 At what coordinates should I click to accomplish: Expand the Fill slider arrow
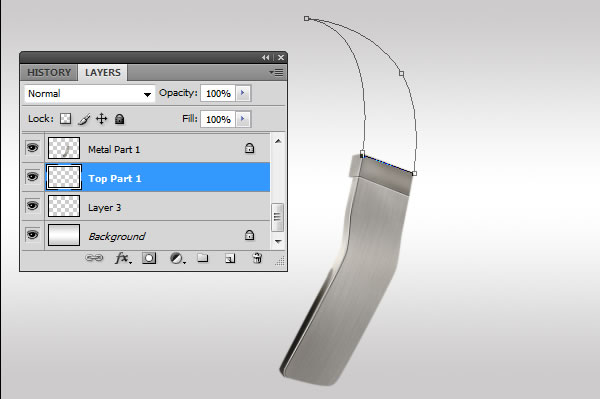pos(243,119)
